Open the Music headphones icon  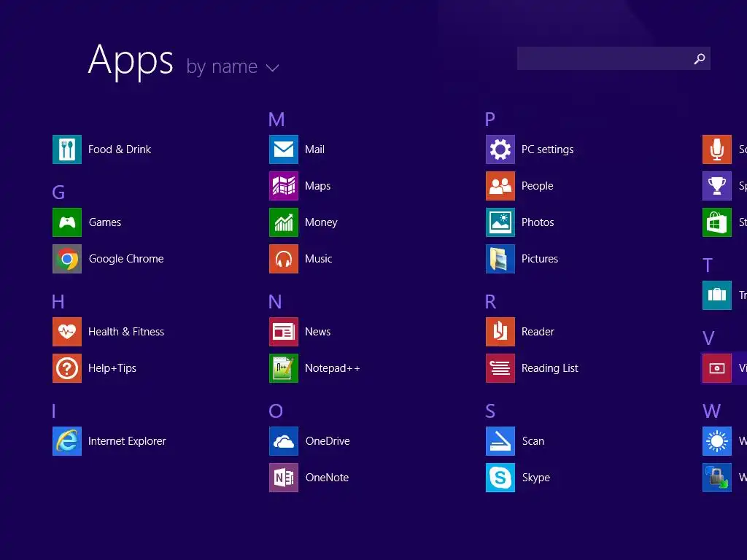tap(284, 259)
